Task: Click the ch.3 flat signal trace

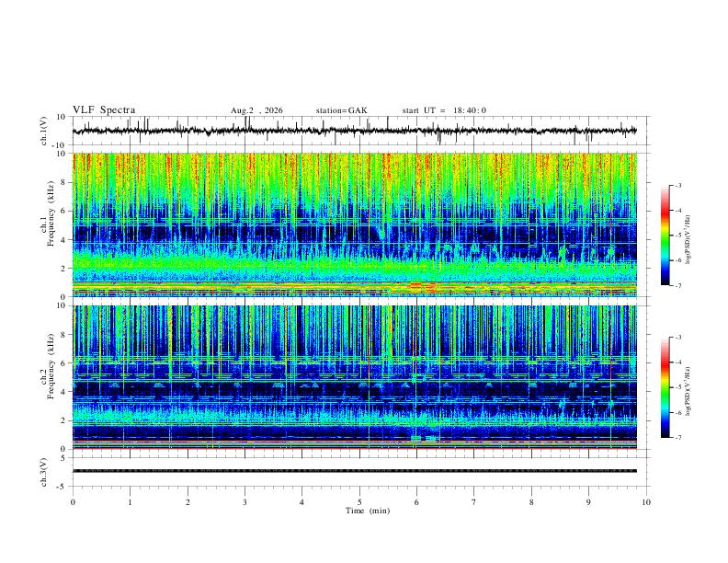Action: [x=355, y=471]
